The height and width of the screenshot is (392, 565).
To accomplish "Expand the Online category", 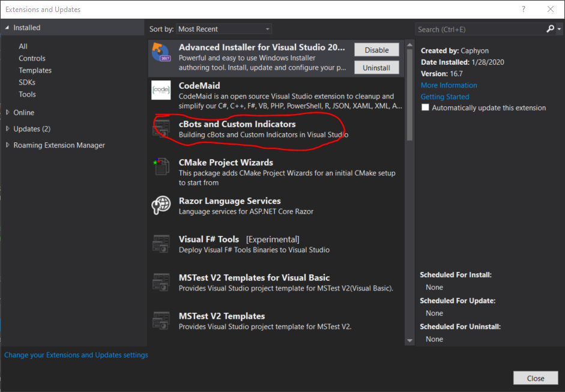I will click(8, 112).
